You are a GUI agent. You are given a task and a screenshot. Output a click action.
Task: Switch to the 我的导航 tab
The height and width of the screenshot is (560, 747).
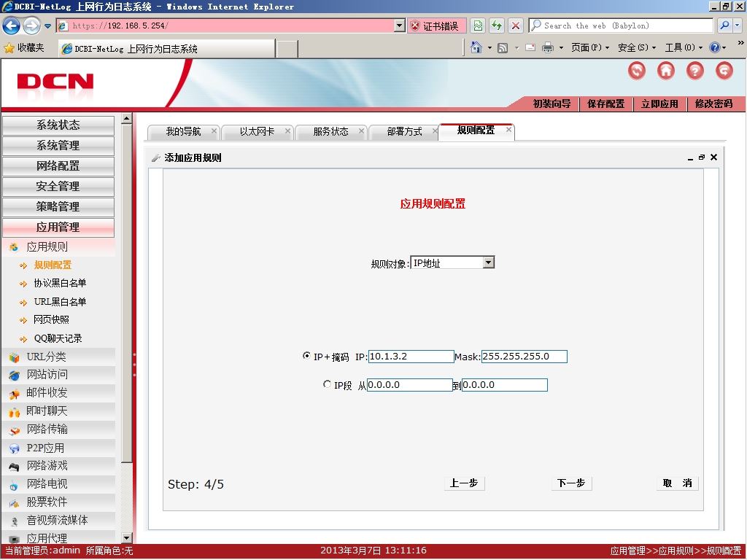[x=183, y=132]
